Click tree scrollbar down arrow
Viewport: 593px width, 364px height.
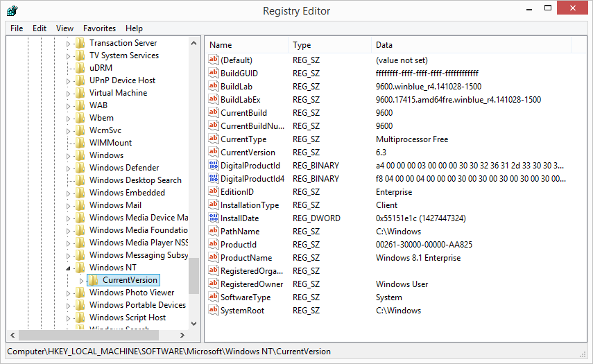click(x=194, y=324)
